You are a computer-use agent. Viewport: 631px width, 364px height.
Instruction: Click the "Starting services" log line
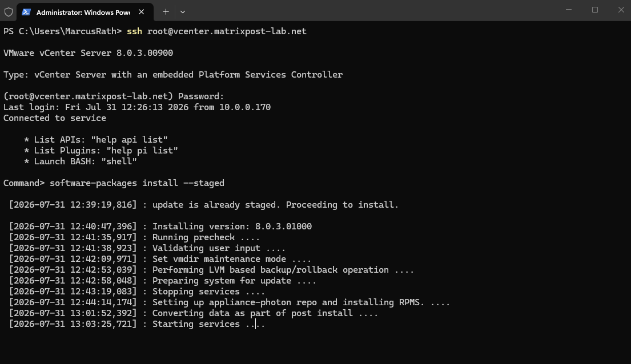(137, 324)
